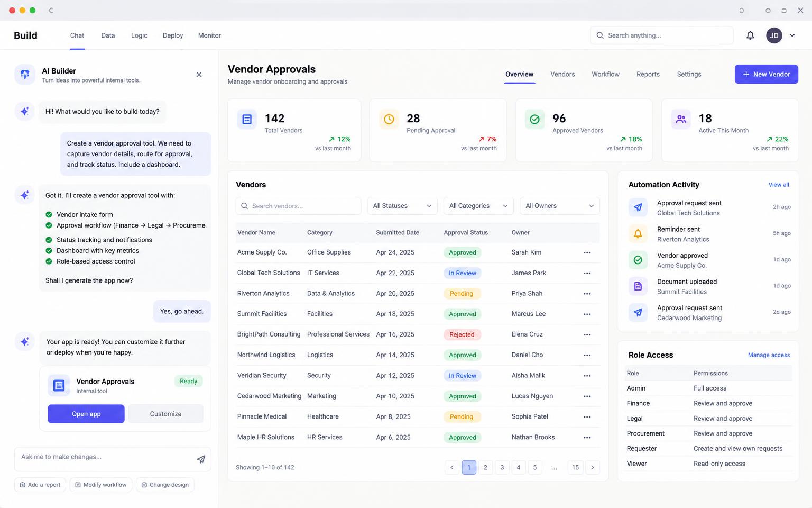Open row actions for Summit Facilities
Viewport: 812px width, 508px height.
point(587,314)
